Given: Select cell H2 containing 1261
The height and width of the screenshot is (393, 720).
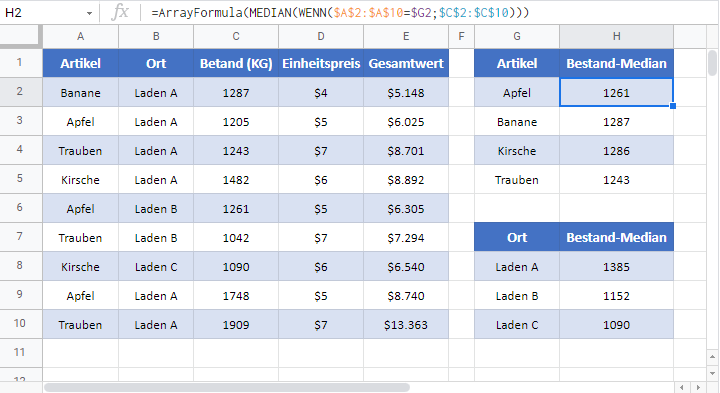Looking at the screenshot, I should tap(617, 93).
